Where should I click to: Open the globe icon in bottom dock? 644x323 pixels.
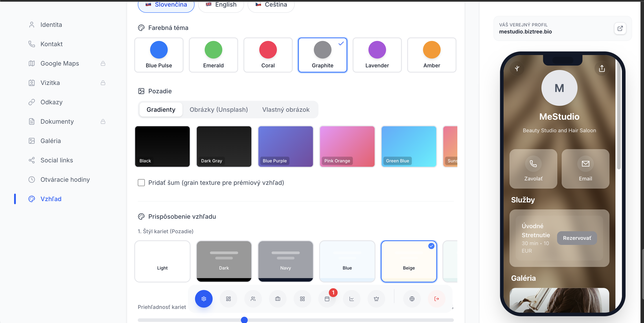click(412, 299)
